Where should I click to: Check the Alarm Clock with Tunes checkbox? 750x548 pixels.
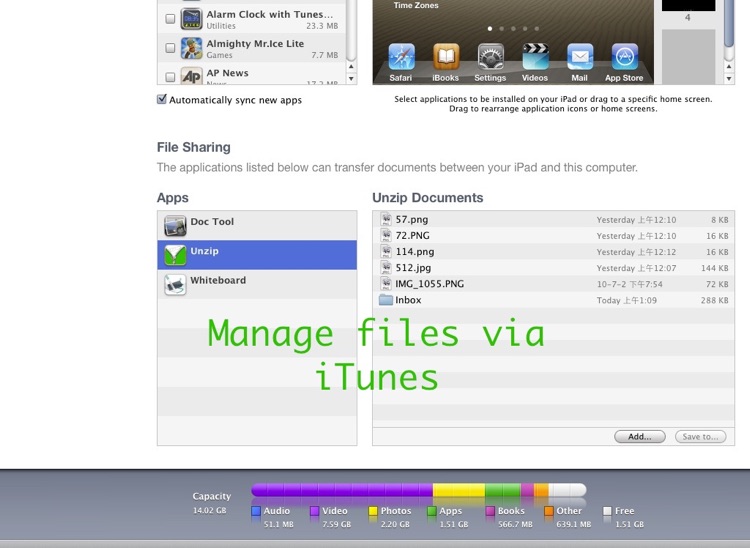(x=170, y=19)
